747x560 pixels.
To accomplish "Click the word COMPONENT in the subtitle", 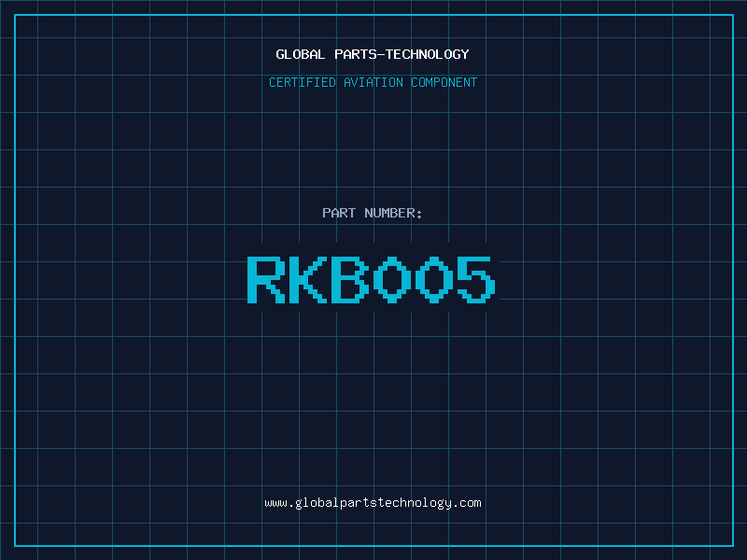I will (444, 82).
